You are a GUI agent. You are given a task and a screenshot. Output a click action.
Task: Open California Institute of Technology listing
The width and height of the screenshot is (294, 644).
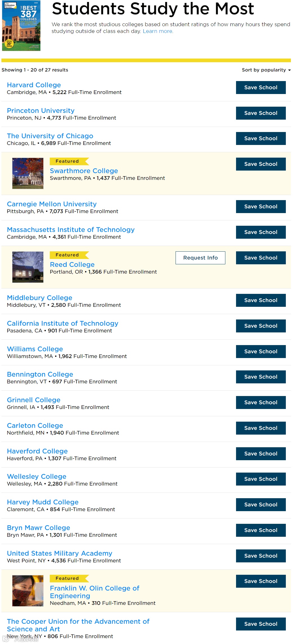click(62, 323)
